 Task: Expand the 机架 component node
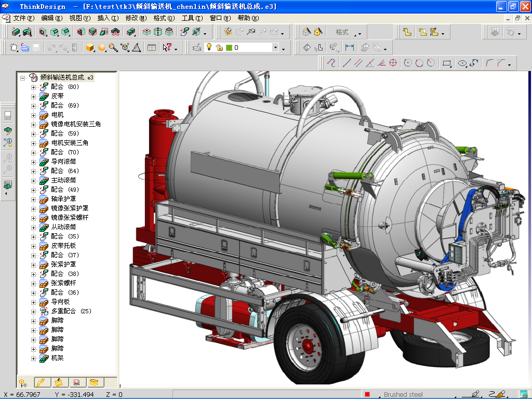[34, 358]
